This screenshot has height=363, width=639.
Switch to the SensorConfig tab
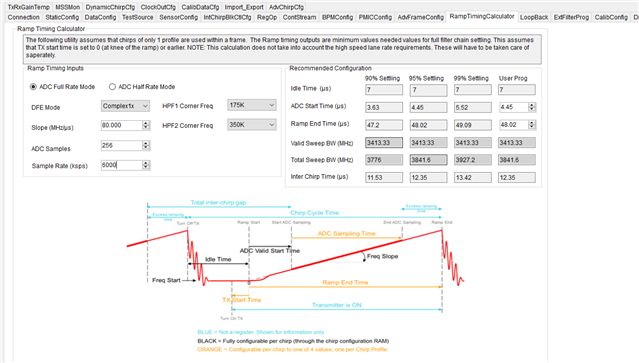click(178, 17)
